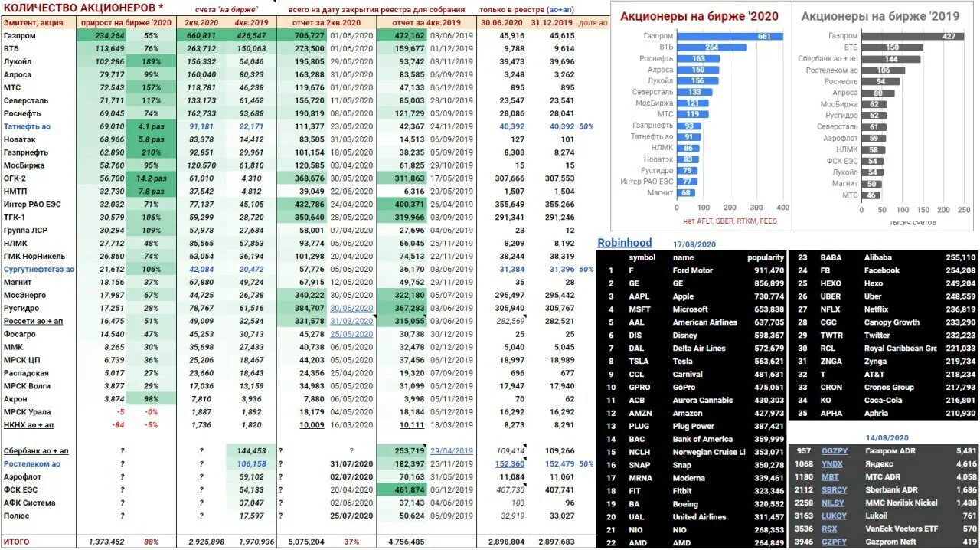
Task: Select Ford Motor popularity 911,470
Action: tap(768, 270)
